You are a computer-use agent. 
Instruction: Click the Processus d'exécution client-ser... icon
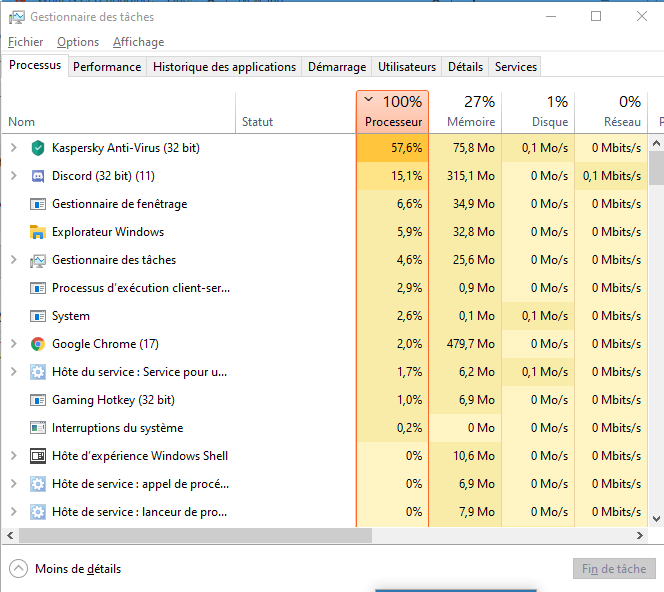[38, 288]
